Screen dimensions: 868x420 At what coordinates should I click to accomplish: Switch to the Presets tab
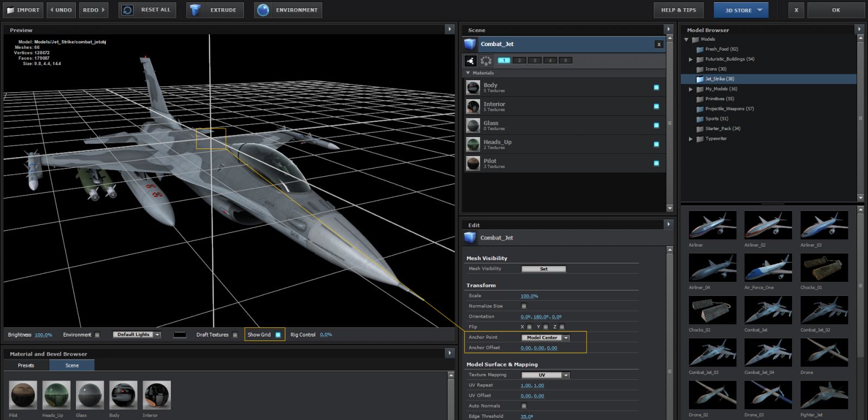pos(26,365)
